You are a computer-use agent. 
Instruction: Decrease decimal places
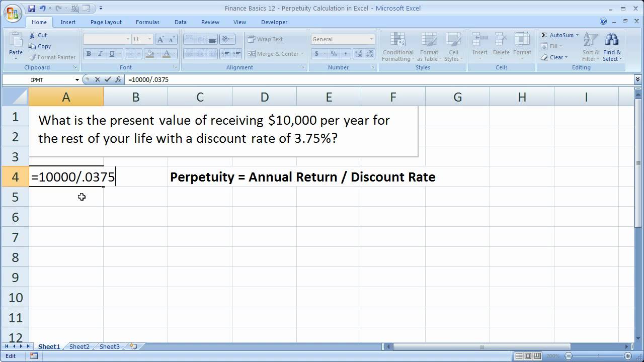click(370, 54)
